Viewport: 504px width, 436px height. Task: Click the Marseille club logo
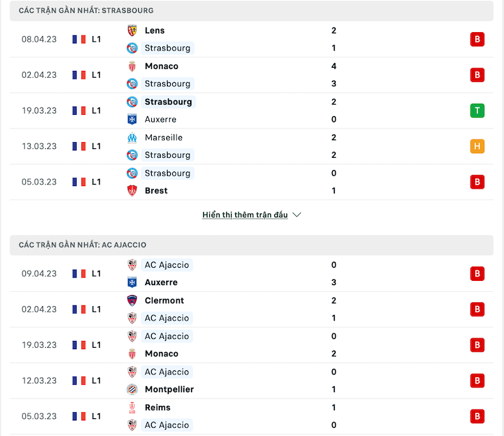click(132, 137)
